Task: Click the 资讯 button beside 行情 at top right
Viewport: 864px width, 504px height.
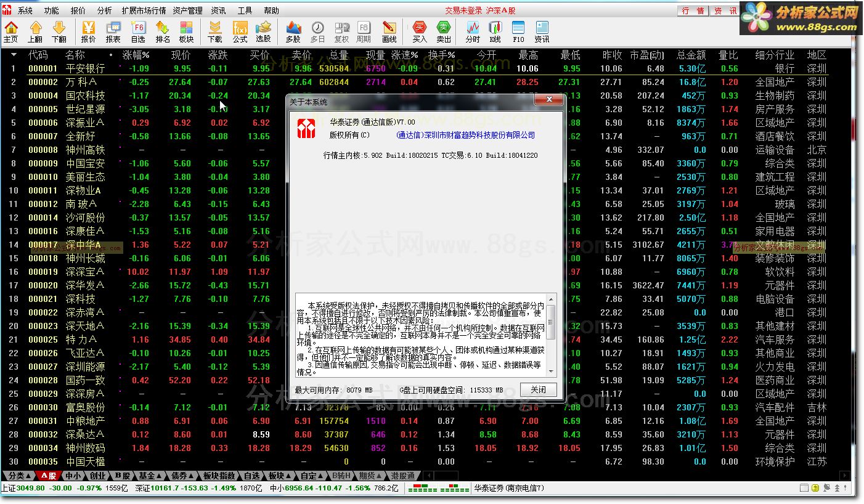Action: [x=723, y=10]
